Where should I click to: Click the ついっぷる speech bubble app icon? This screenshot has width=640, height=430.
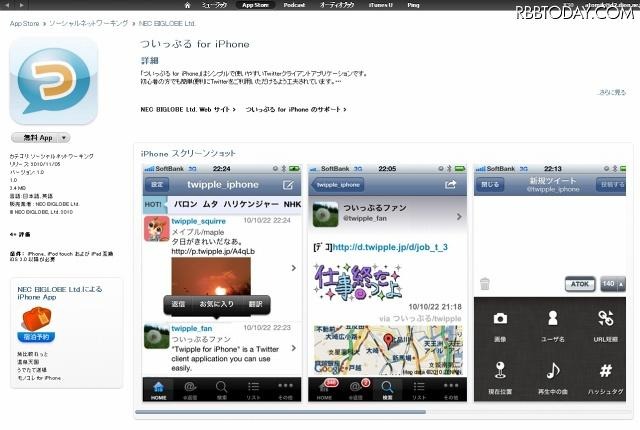53,81
